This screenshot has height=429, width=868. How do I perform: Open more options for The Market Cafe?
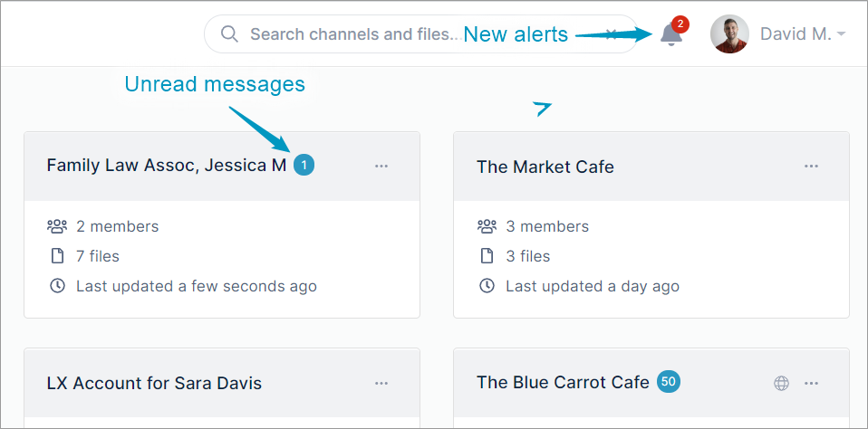click(x=811, y=166)
